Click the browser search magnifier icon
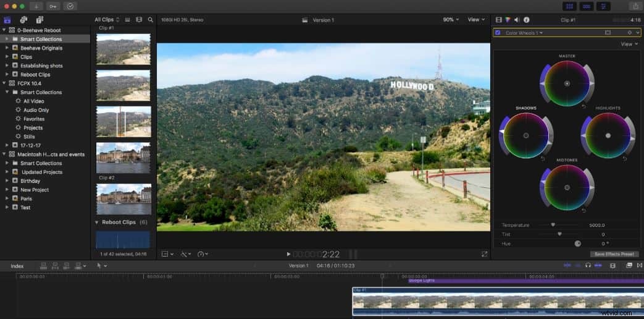Viewport: 644px width, 319px height. [x=150, y=20]
